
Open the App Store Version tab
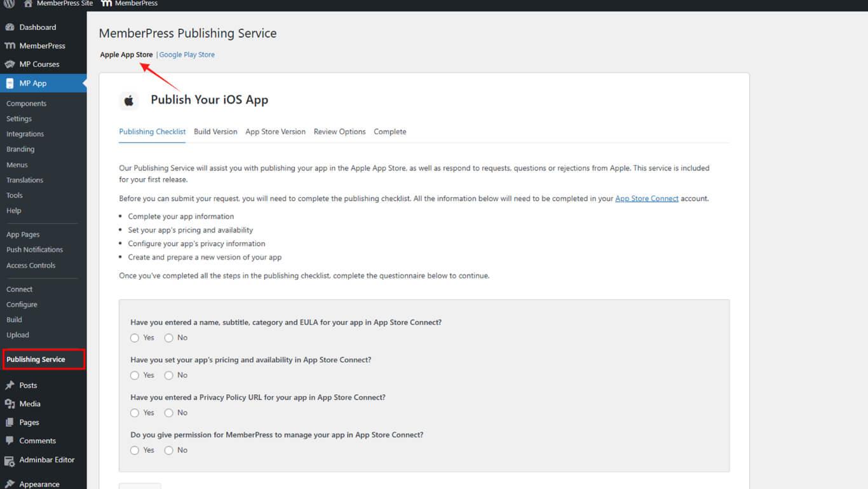point(275,132)
